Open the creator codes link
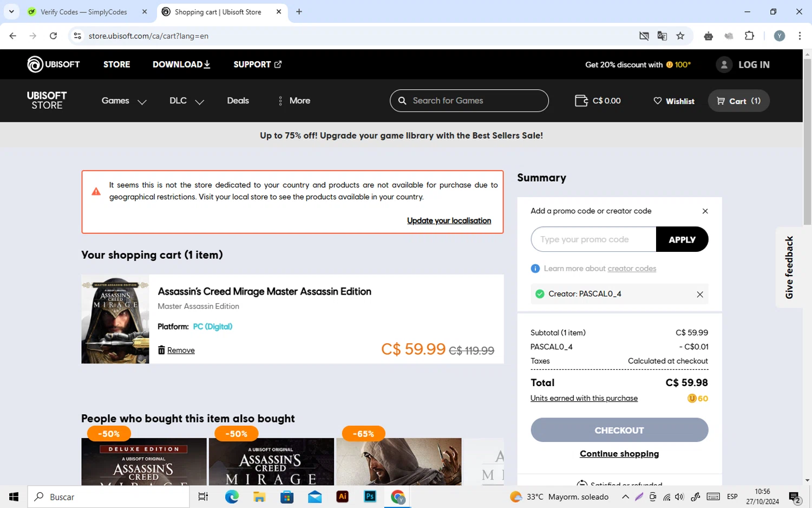 tap(632, 269)
